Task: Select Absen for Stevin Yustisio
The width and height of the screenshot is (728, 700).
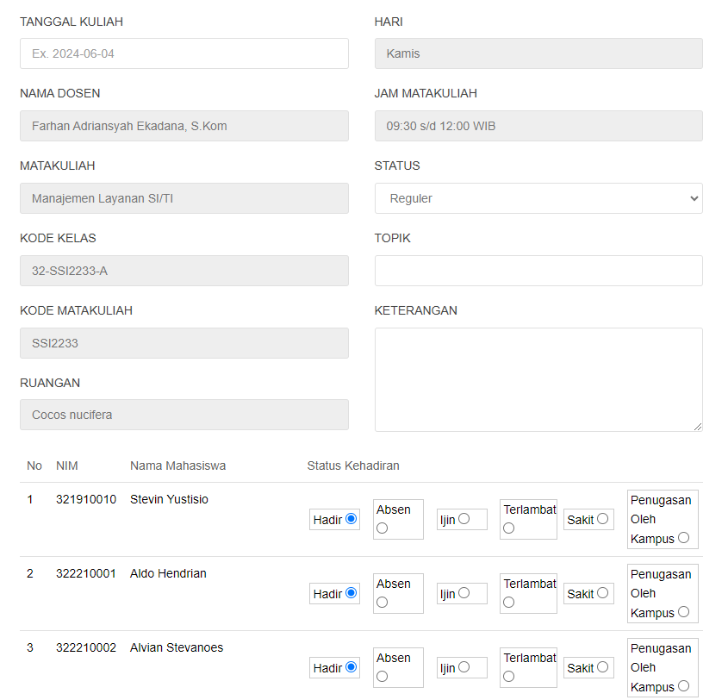Action: 383,528
